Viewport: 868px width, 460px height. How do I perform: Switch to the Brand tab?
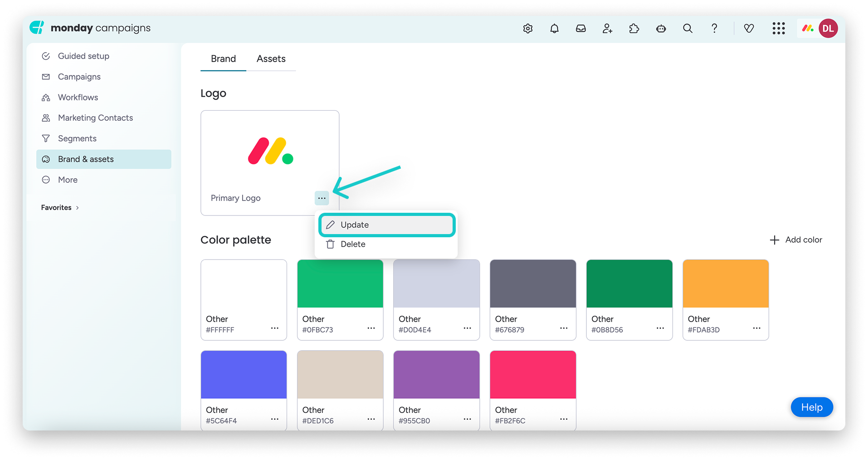tap(223, 59)
